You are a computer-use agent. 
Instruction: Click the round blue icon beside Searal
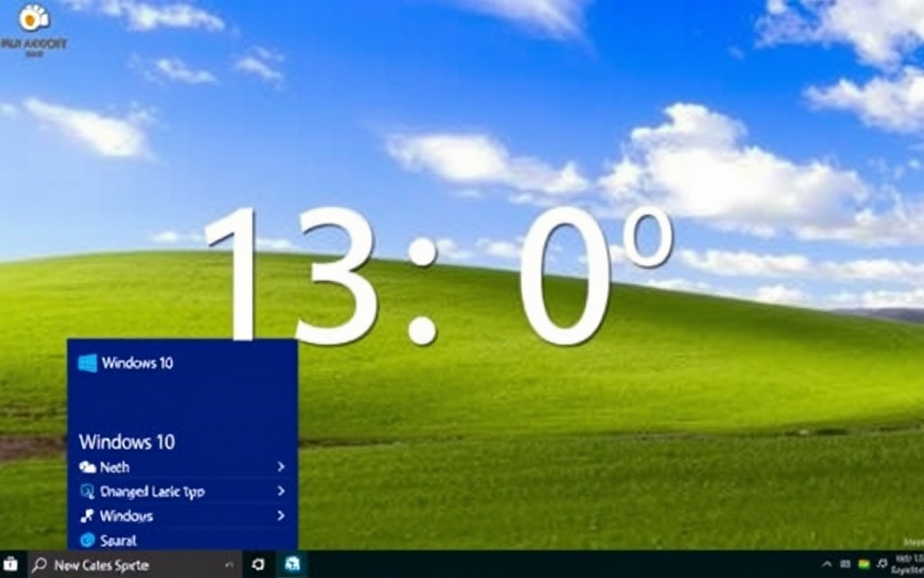(88, 540)
